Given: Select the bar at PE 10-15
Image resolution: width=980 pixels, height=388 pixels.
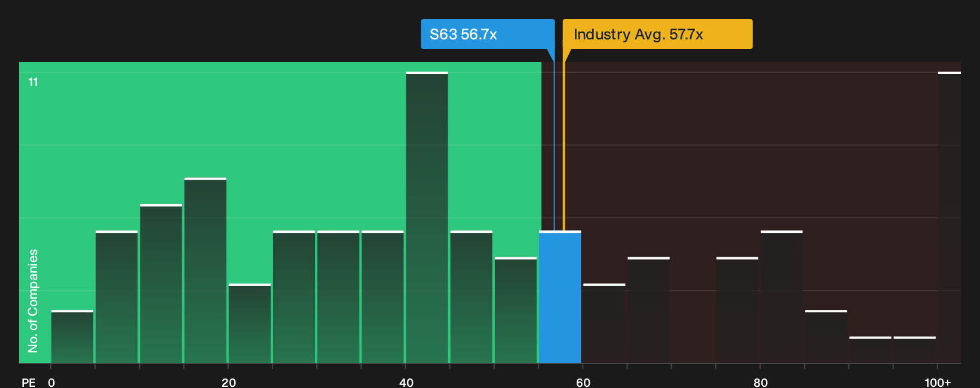Looking at the screenshot, I should click(x=161, y=284).
